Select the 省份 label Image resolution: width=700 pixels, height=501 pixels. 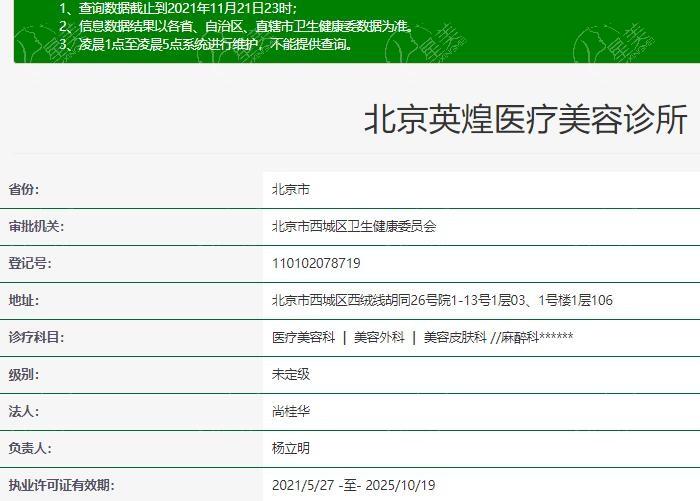pos(24,189)
